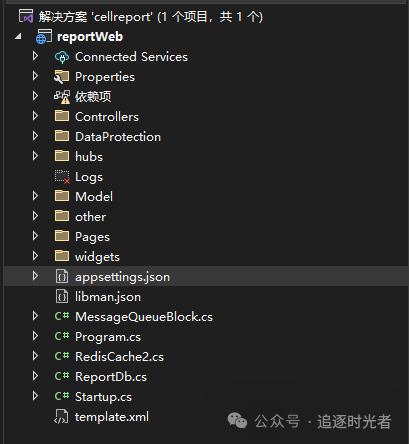The image size is (409, 444).
Task: Click the JSON icon beside libman.json
Action: tap(62, 297)
